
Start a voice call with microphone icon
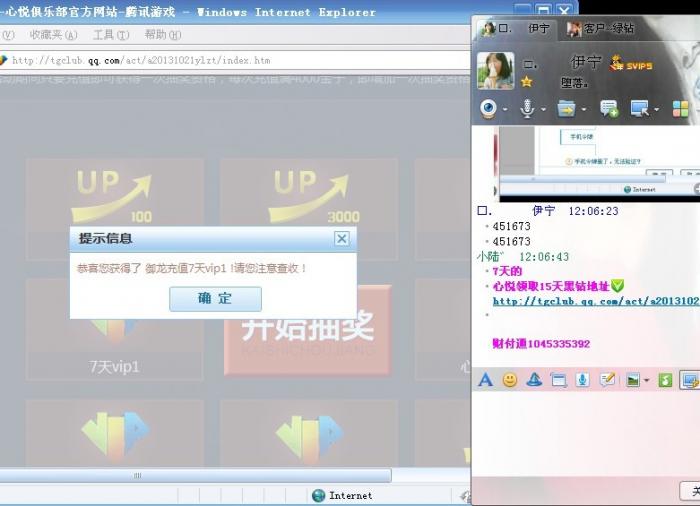(527, 109)
